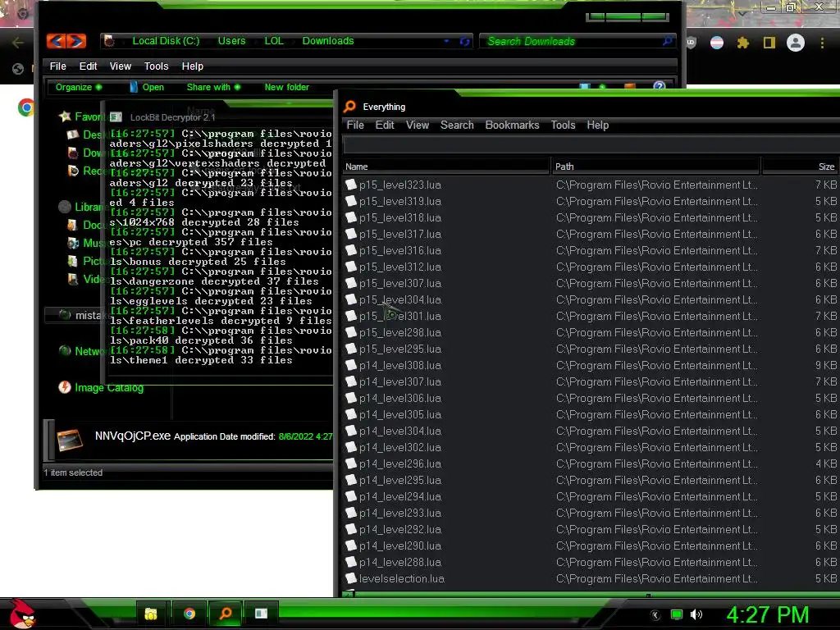Click the Everything search input box
The image size is (840, 630).
coord(591,144)
